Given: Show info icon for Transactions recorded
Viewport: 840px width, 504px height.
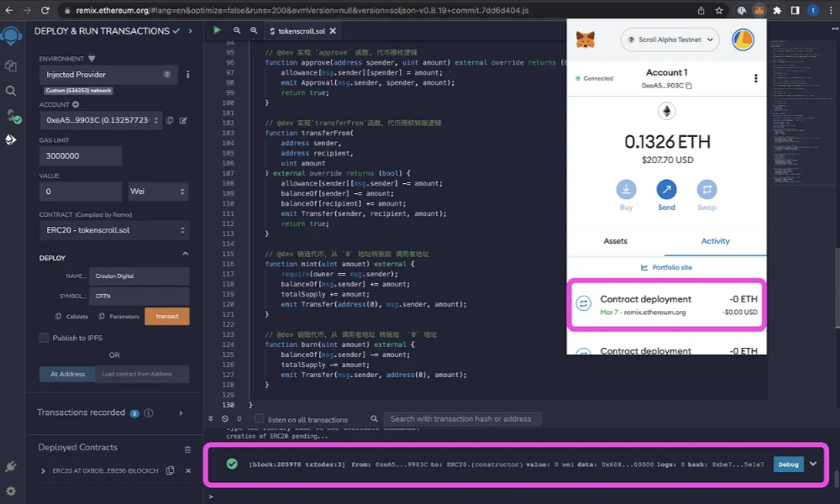Looking at the screenshot, I should pos(149,413).
